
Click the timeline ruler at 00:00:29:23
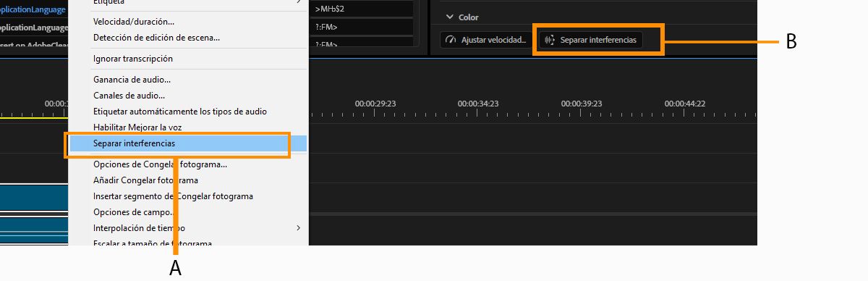[x=375, y=104]
